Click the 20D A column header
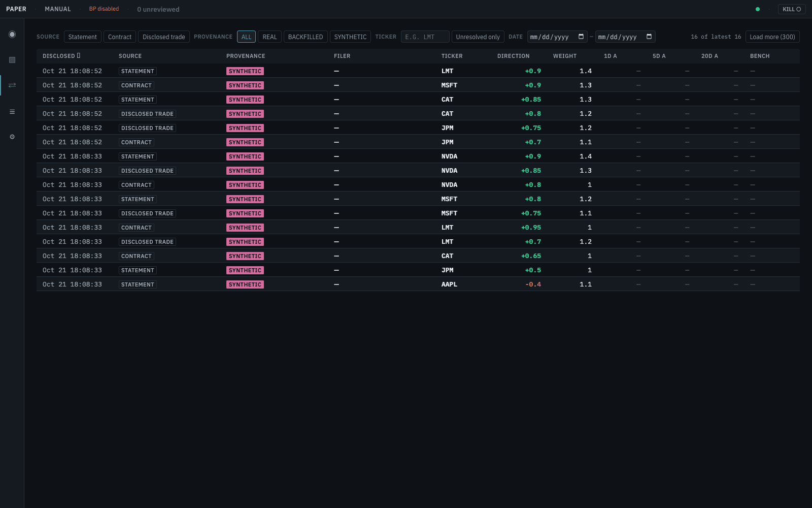Image resolution: width=812 pixels, height=508 pixels. [x=709, y=56]
